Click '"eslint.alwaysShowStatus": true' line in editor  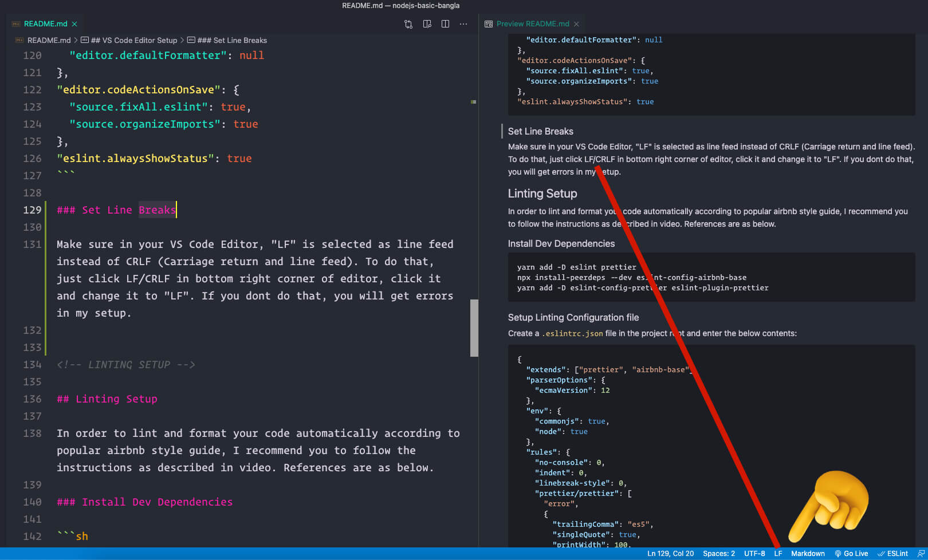(x=154, y=159)
